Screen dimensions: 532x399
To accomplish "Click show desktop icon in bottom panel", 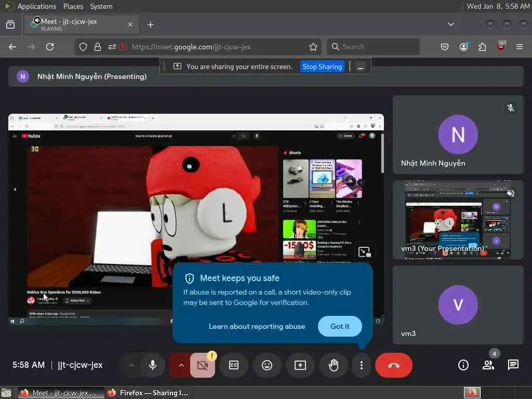I will 6,393.
